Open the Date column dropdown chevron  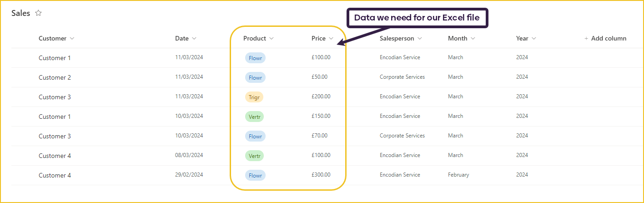click(194, 38)
